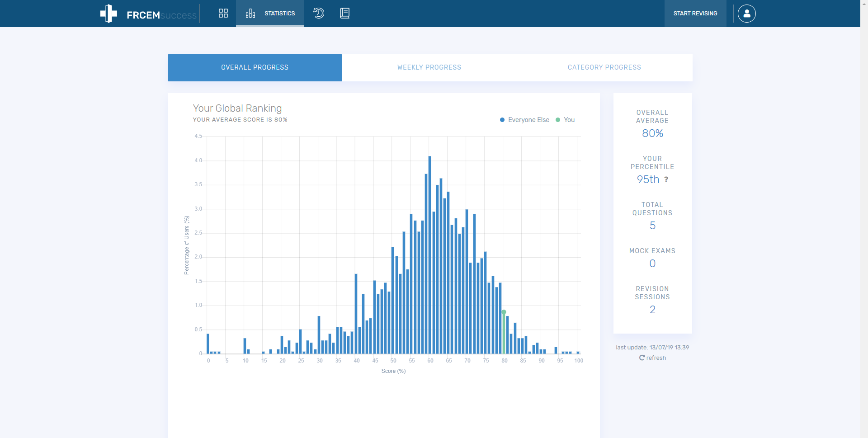Switch to Category Progress tab
This screenshot has height=438, width=868.
pyautogui.click(x=604, y=67)
